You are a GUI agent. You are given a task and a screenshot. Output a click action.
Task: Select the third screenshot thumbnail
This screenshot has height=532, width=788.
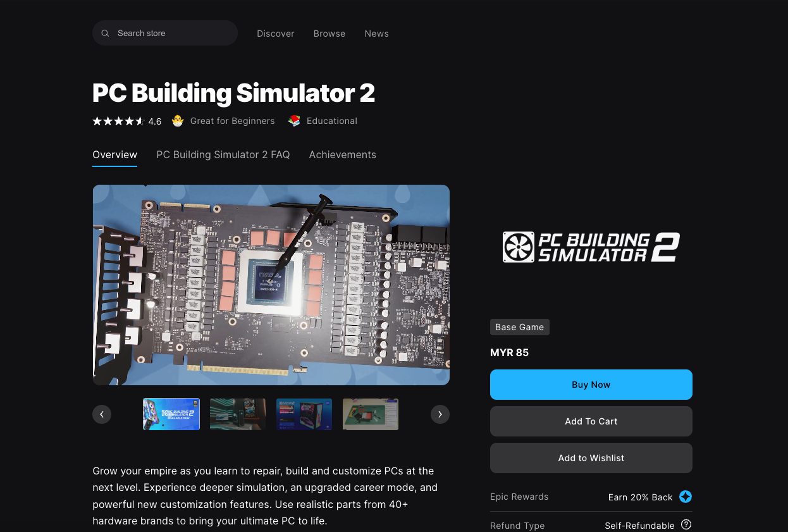[x=304, y=414]
